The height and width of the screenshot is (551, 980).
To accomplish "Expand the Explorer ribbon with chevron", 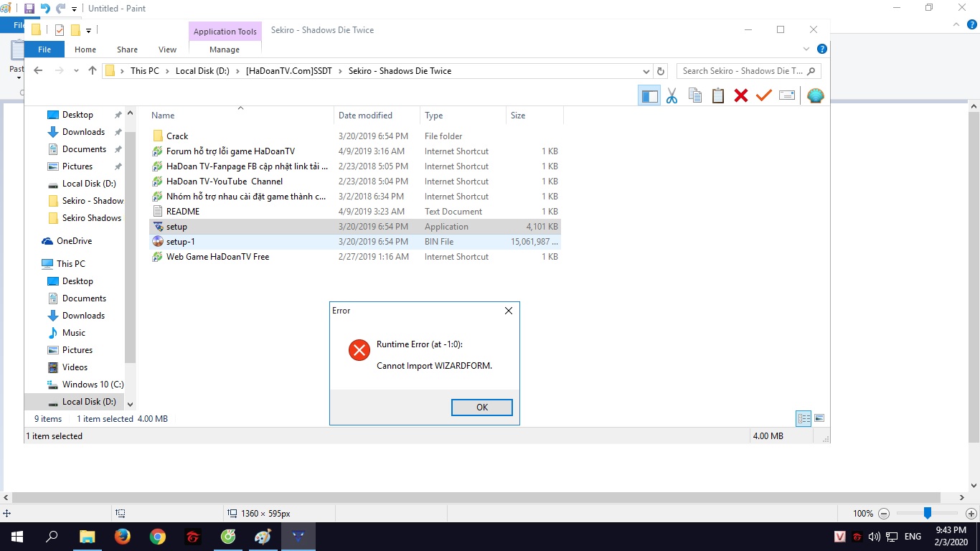I will click(x=807, y=50).
